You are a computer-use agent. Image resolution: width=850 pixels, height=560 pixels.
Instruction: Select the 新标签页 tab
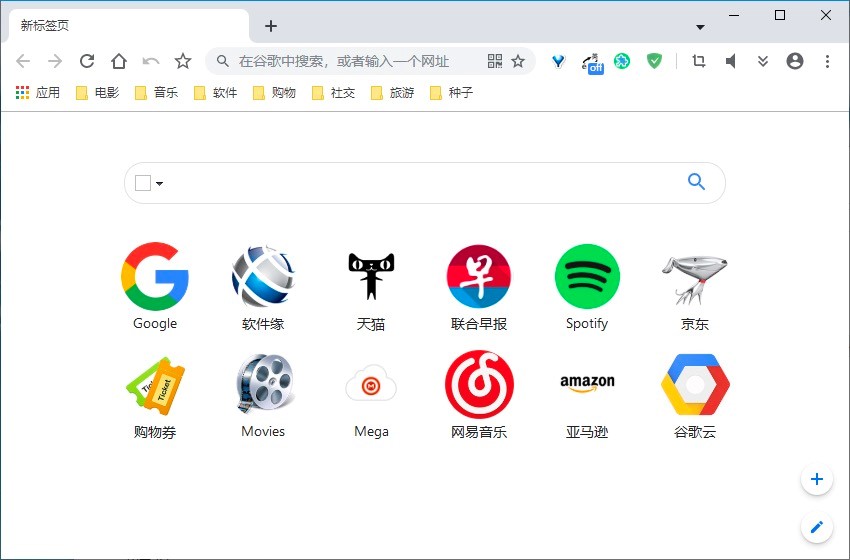(129, 25)
